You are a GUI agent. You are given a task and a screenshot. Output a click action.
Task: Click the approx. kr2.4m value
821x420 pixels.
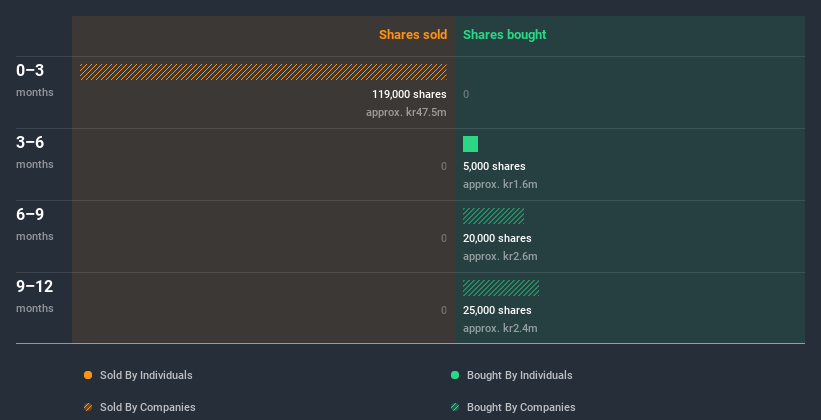[x=500, y=328]
